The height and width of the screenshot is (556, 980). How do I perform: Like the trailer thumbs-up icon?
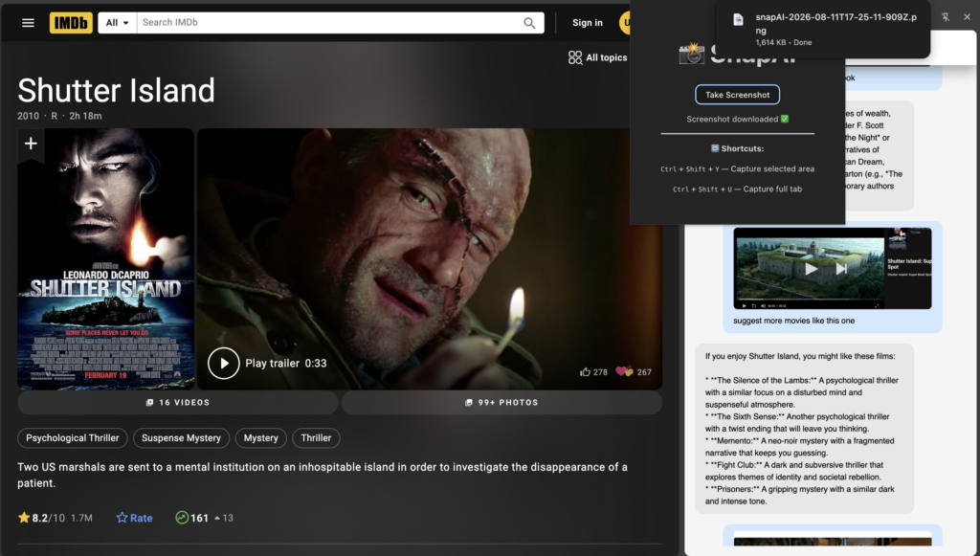[585, 371]
